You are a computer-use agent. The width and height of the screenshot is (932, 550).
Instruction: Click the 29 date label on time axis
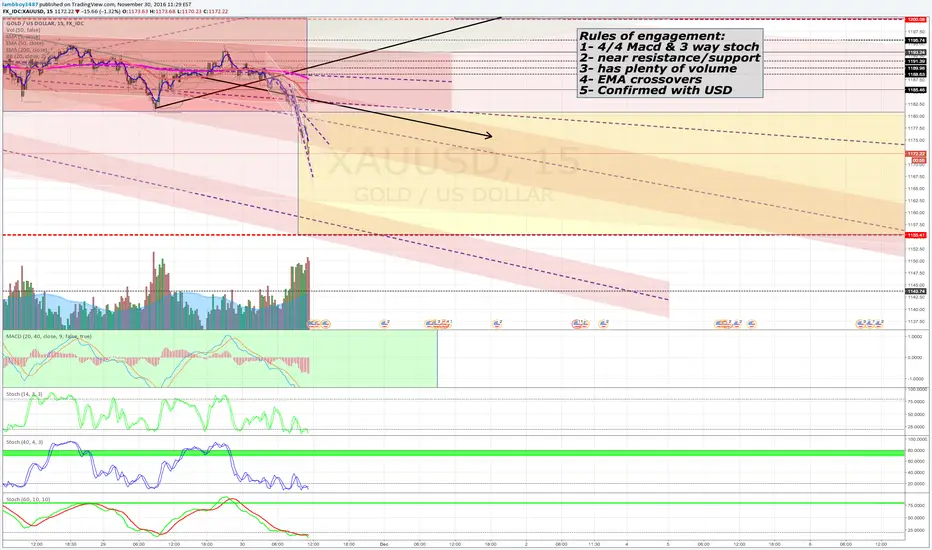point(103,544)
